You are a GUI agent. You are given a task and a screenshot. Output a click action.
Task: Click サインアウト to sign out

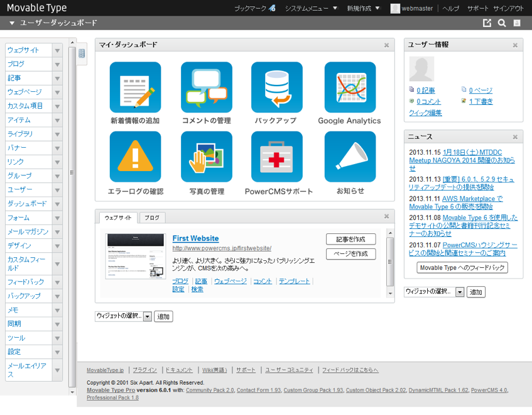(508, 9)
